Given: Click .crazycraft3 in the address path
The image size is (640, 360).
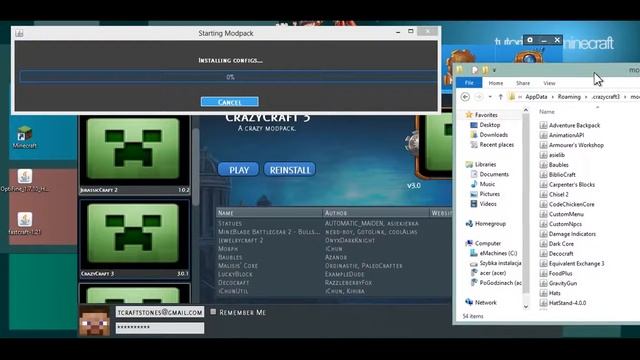Looking at the screenshot, I should (x=606, y=97).
